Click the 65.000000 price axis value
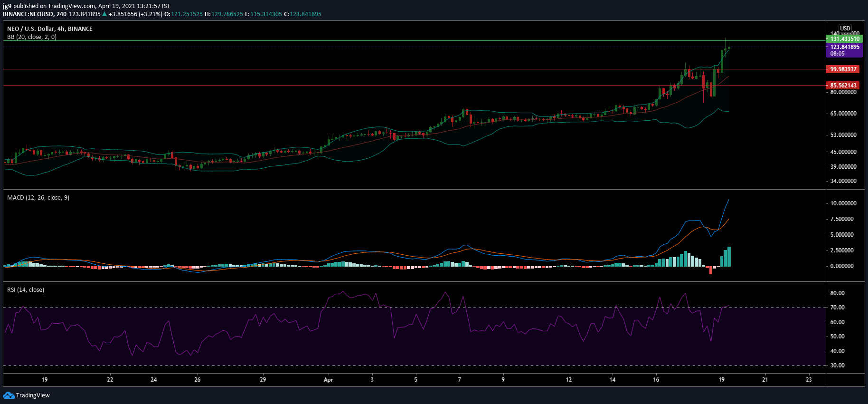The image size is (868, 404). pyautogui.click(x=843, y=114)
